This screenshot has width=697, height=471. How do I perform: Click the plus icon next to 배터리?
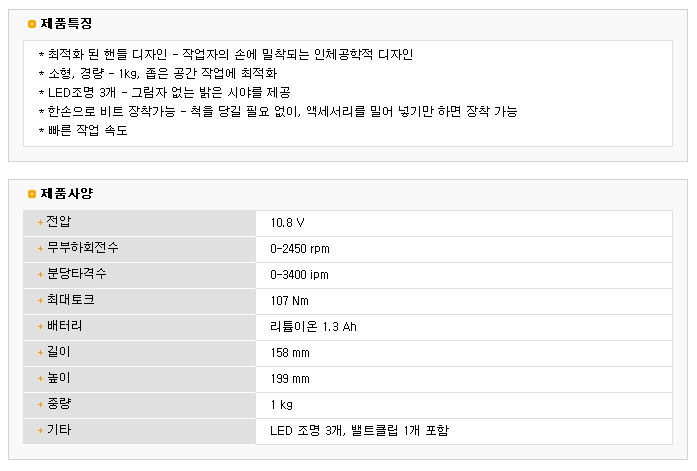click(40, 327)
